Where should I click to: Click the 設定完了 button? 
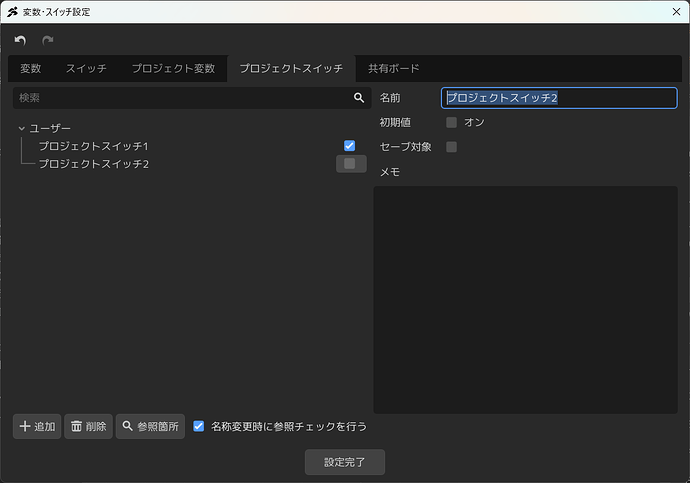point(345,462)
